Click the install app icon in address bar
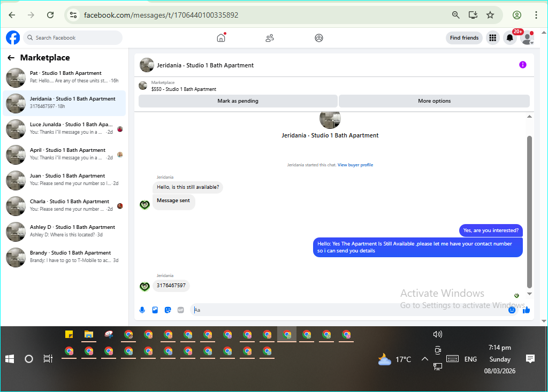The image size is (548, 392). coord(473,15)
